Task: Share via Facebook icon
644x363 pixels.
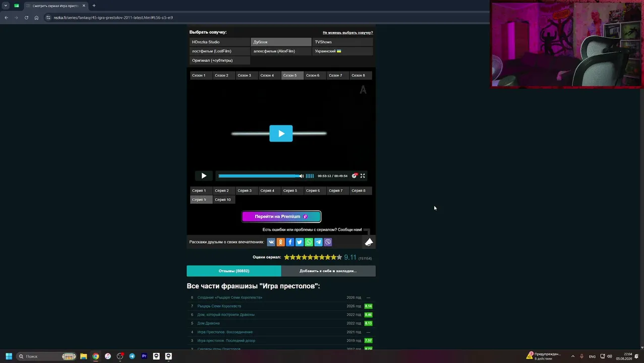Action: pos(290,242)
